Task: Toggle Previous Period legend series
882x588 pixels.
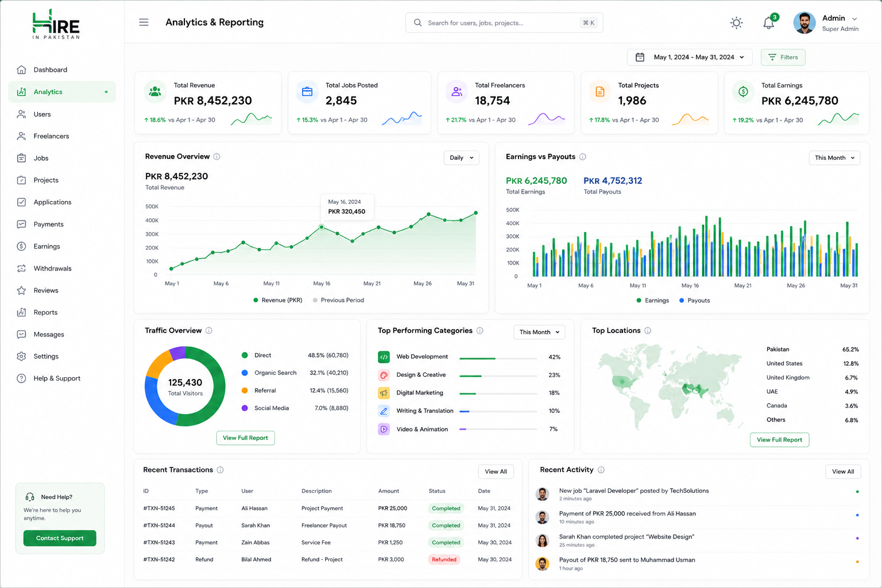Action: [338, 300]
